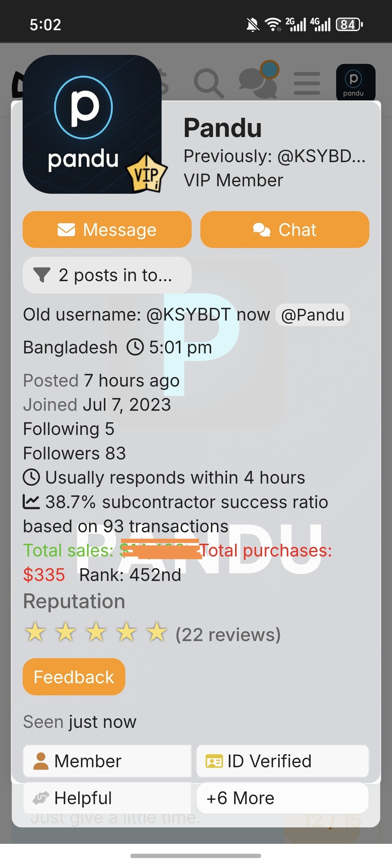Tap the subcontractor success ratio chart icon
The width and height of the screenshot is (392, 868).
[x=31, y=502]
